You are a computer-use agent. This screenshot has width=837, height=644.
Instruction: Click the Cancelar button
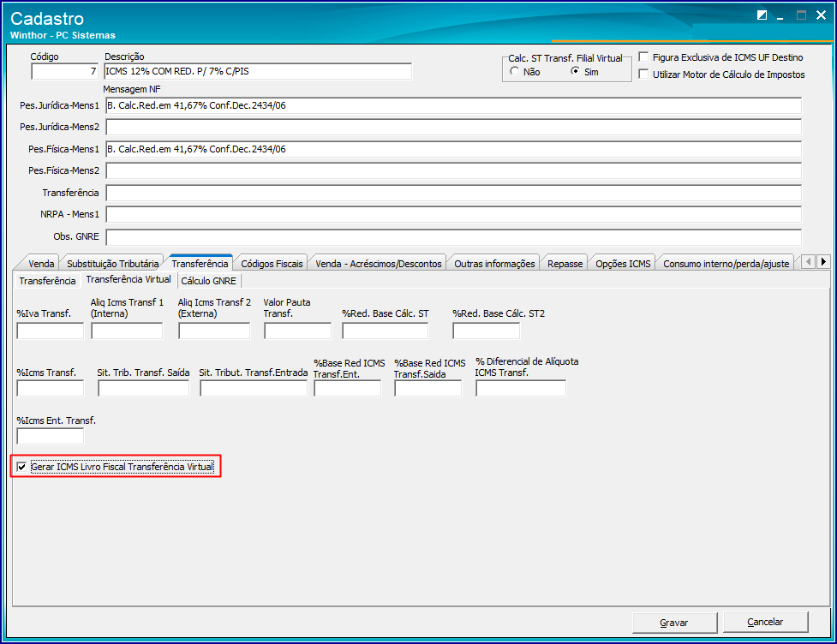click(765, 622)
